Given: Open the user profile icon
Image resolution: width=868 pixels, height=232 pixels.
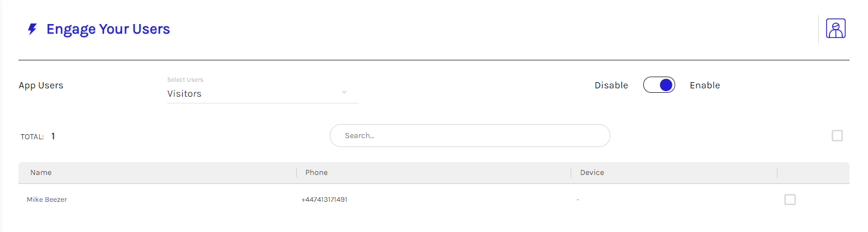Looking at the screenshot, I should pos(836,29).
